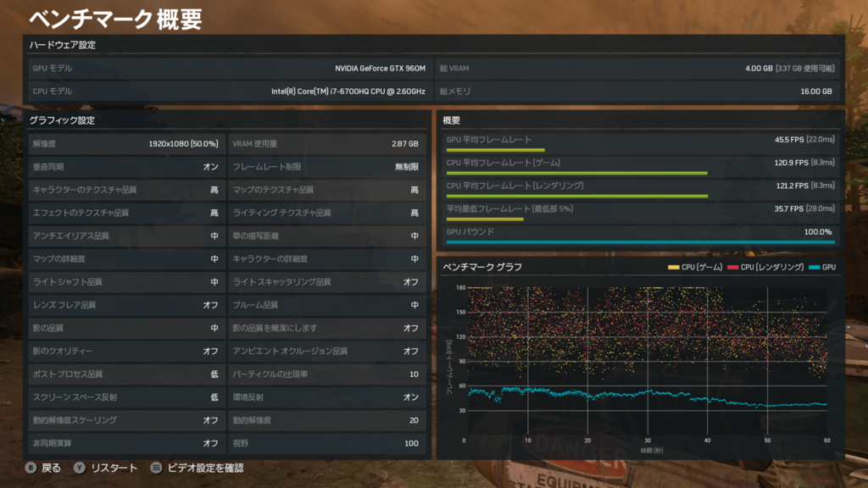The width and height of the screenshot is (868, 488).
Task: Click the cyan GPU legend swatch
Action: [815, 267]
